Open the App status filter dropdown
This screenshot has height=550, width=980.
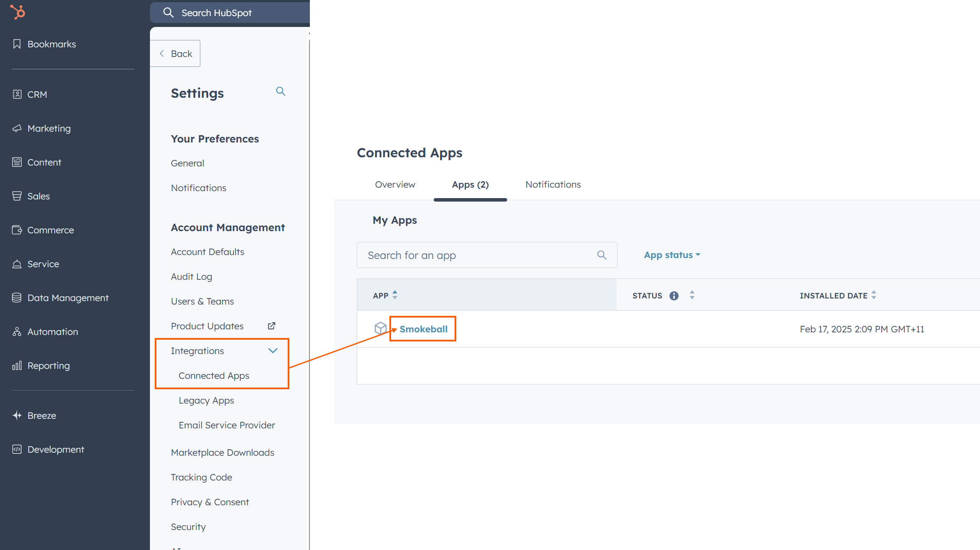672,255
